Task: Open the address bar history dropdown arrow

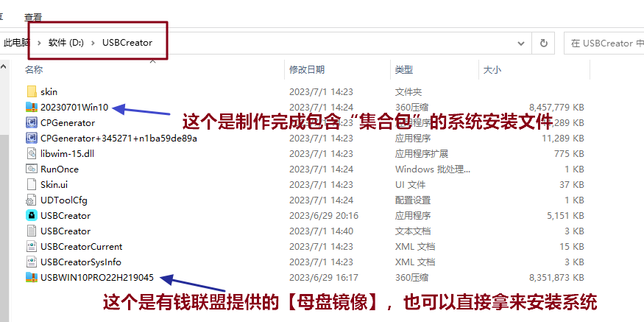Action: pos(523,43)
